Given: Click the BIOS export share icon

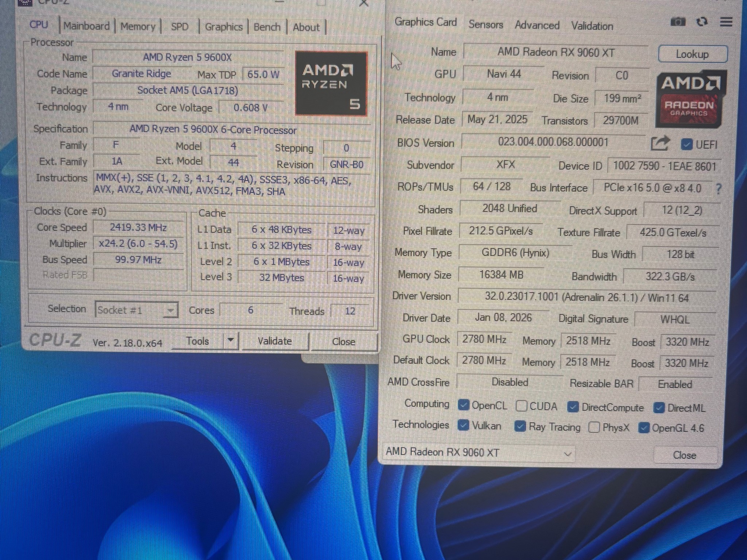Looking at the screenshot, I should click(660, 144).
